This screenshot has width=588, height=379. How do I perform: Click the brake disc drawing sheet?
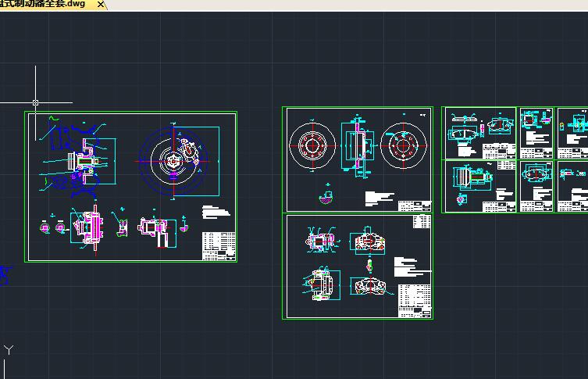(x=358, y=160)
